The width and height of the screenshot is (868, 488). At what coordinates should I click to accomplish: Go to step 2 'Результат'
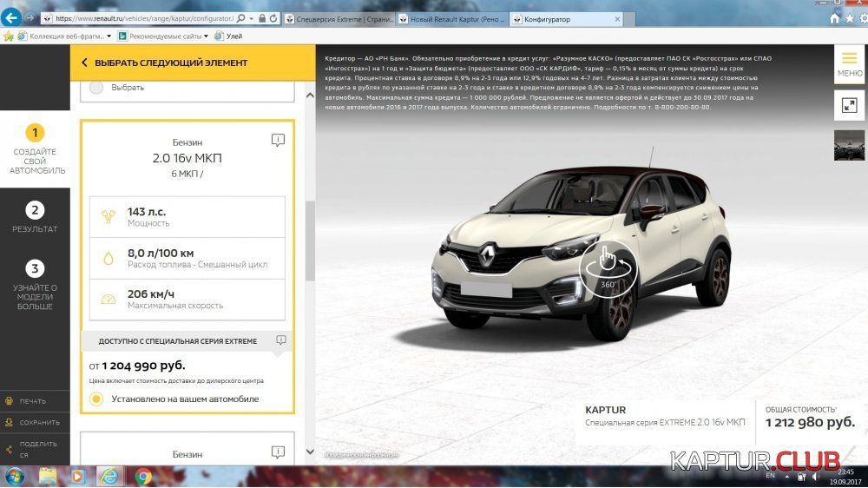[35, 217]
